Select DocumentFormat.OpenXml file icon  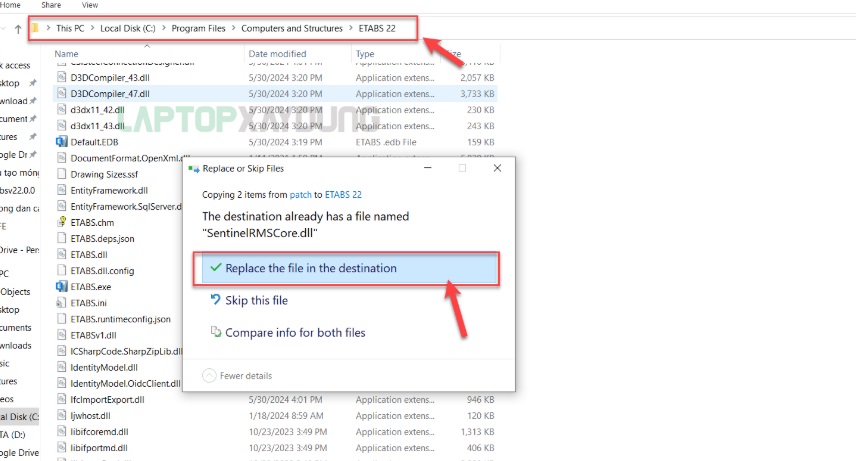coord(62,158)
